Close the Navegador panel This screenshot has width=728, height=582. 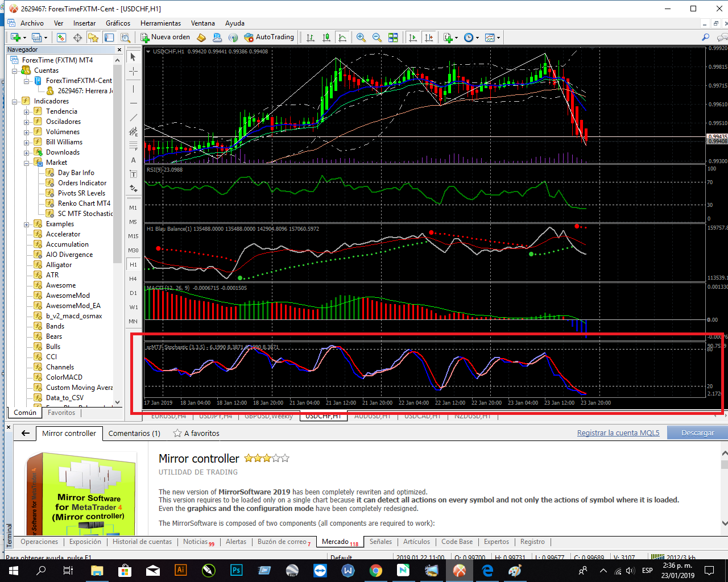click(119, 49)
